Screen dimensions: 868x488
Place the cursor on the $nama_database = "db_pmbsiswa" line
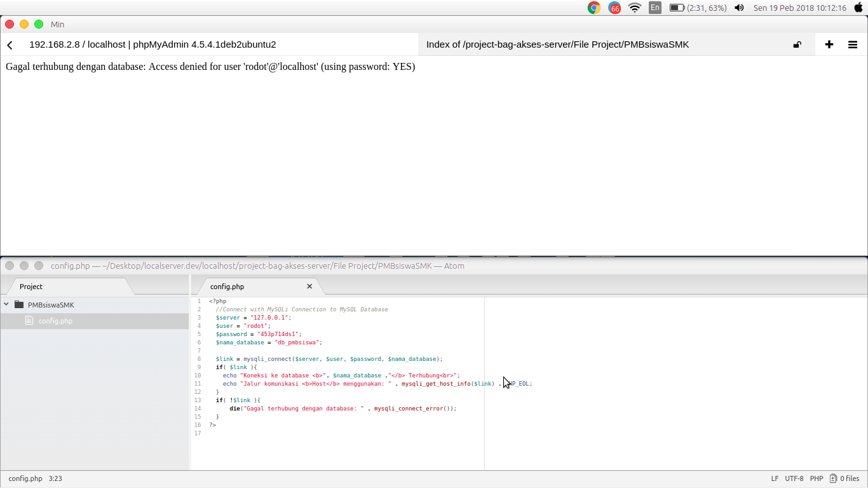[269, 342]
